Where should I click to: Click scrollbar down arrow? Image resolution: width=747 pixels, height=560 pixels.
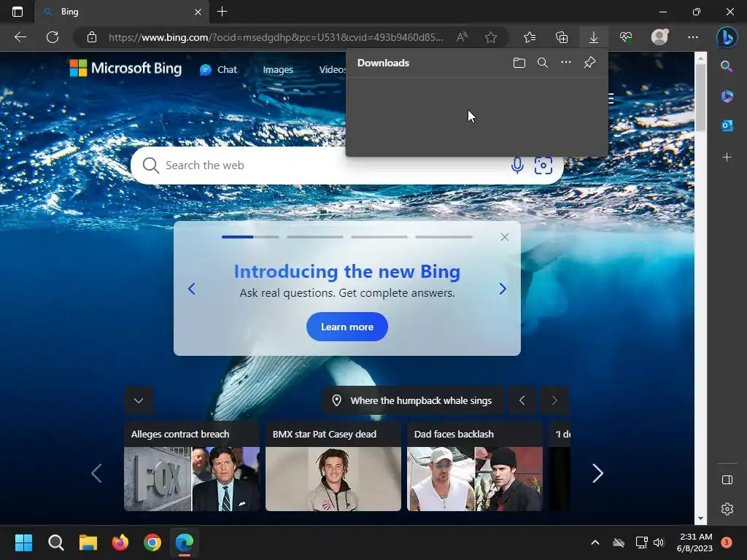[700, 518]
